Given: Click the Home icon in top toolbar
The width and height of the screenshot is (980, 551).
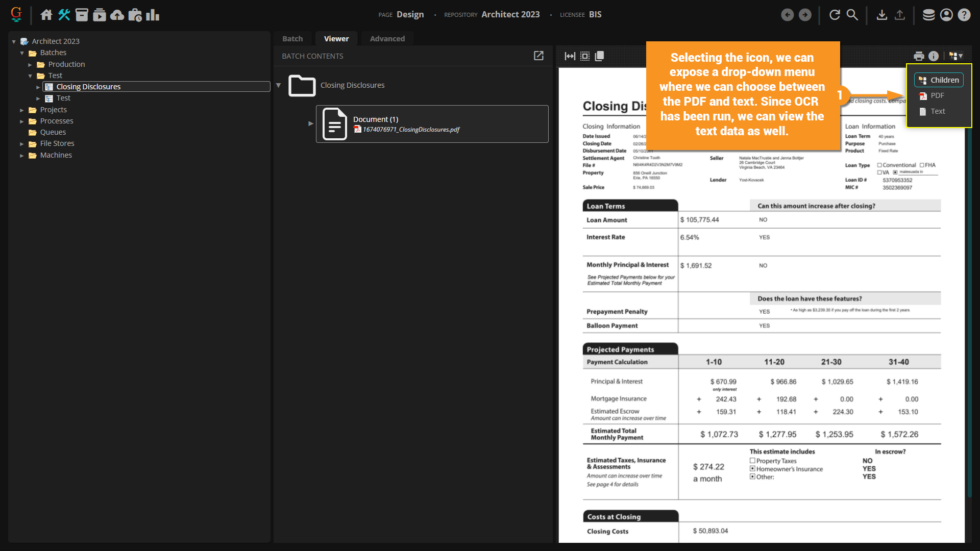Looking at the screenshot, I should tap(46, 15).
